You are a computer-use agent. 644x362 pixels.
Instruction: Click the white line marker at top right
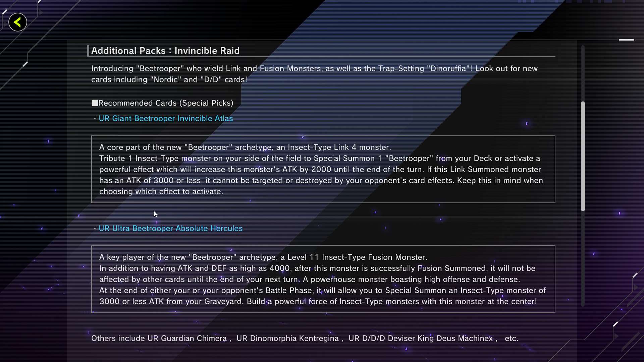pyautogui.click(x=626, y=40)
